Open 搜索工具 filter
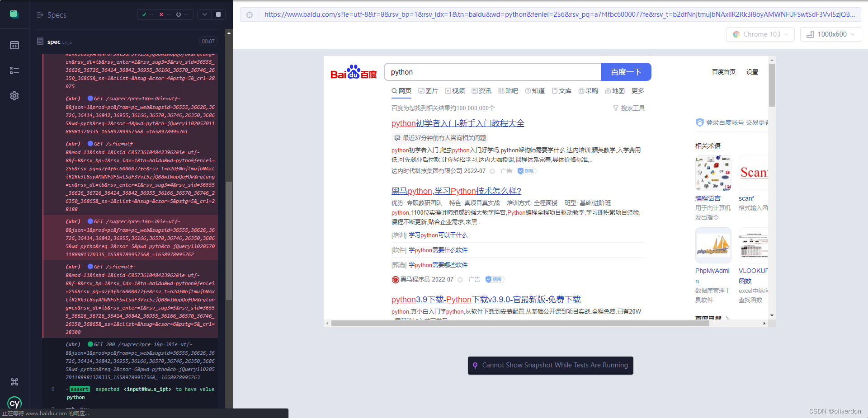868x418 pixels. [x=629, y=108]
